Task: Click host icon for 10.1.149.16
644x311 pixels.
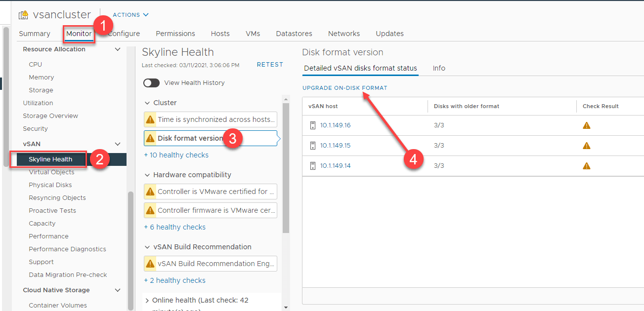Action: tap(312, 125)
